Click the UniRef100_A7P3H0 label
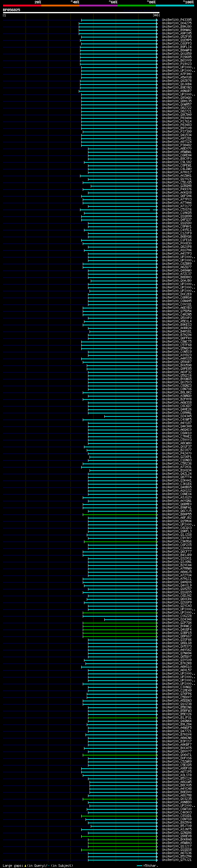Viewport: 197px width, 868px height. click(176, 74)
